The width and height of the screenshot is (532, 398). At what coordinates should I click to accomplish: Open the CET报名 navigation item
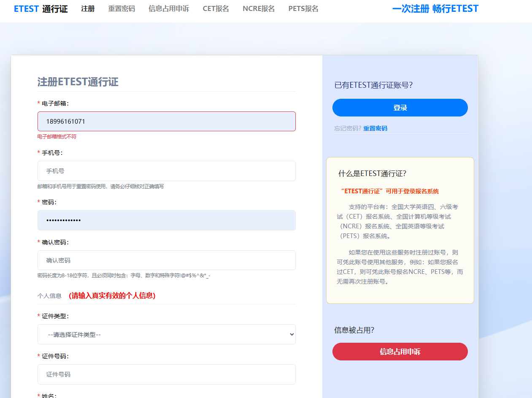coord(216,9)
